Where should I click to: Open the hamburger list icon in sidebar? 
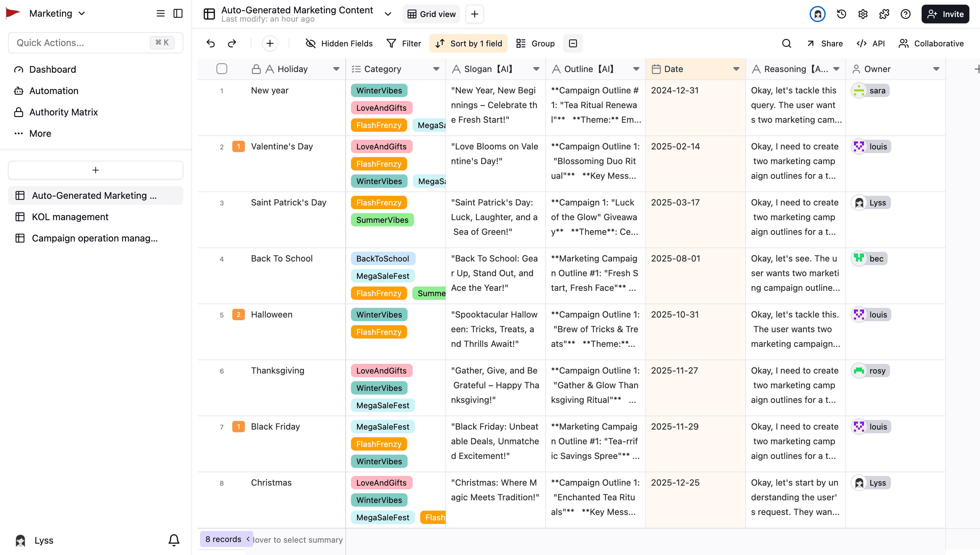click(x=160, y=14)
